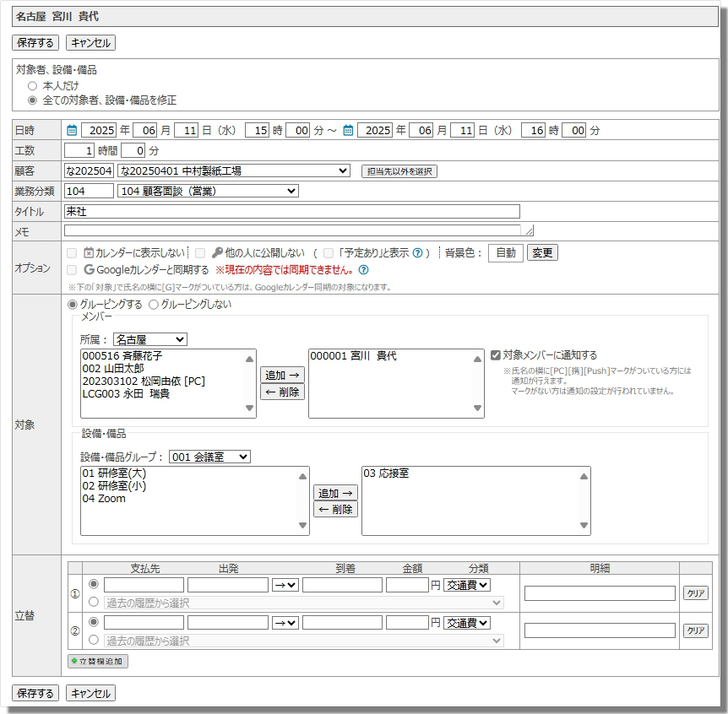This screenshot has height=714, width=728.
Task: Click top 保存する button
Action: 35,43
